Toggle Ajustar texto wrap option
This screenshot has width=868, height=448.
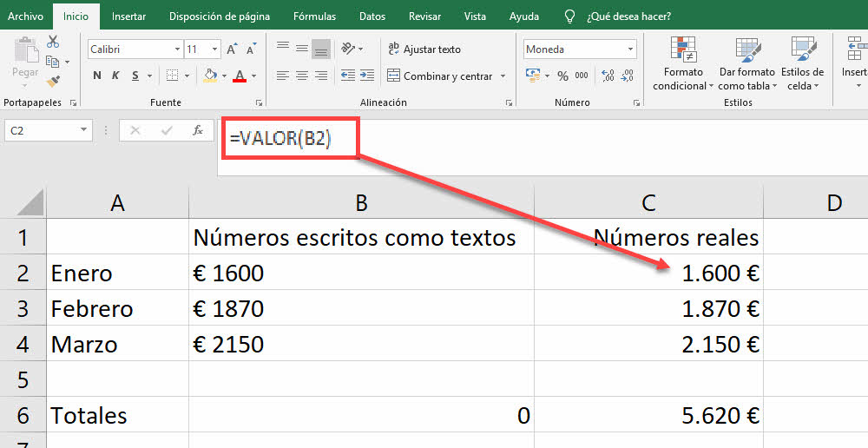(424, 49)
